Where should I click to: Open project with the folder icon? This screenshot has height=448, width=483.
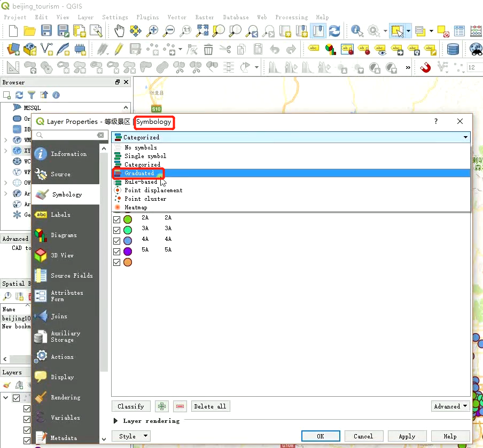(x=29, y=31)
